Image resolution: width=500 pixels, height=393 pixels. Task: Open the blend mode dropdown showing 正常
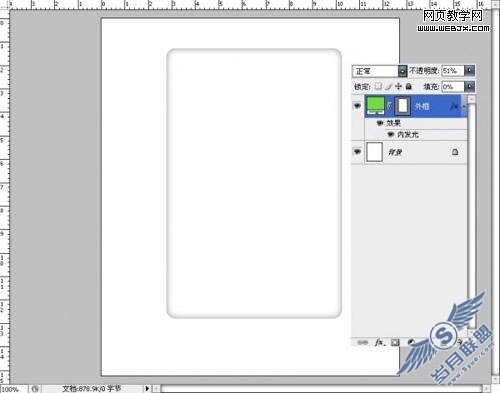click(x=379, y=71)
